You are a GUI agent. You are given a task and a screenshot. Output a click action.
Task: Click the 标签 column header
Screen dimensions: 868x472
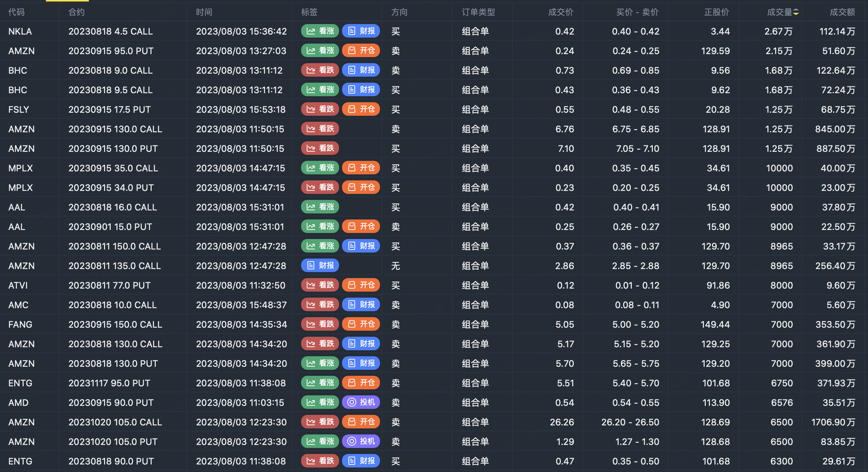pos(309,12)
